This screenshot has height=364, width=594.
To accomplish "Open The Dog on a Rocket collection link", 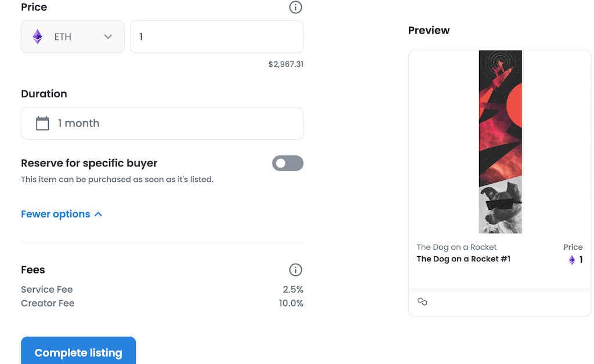I will (456, 247).
